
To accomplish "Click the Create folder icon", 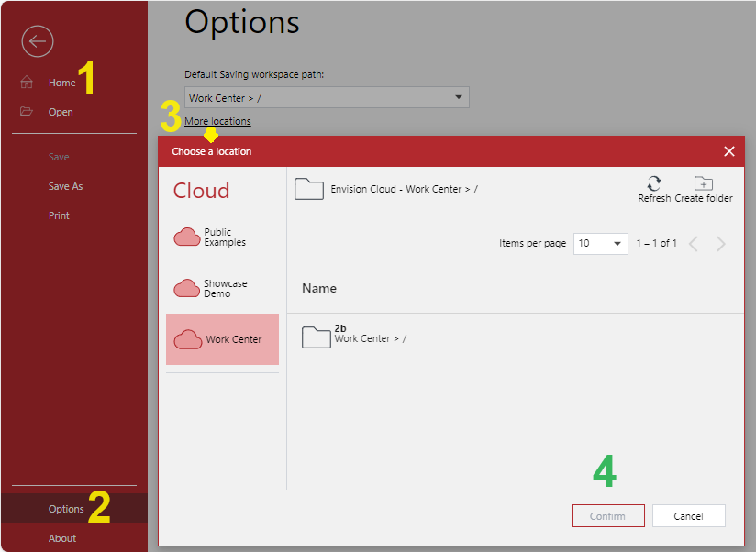I will coord(704,183).
